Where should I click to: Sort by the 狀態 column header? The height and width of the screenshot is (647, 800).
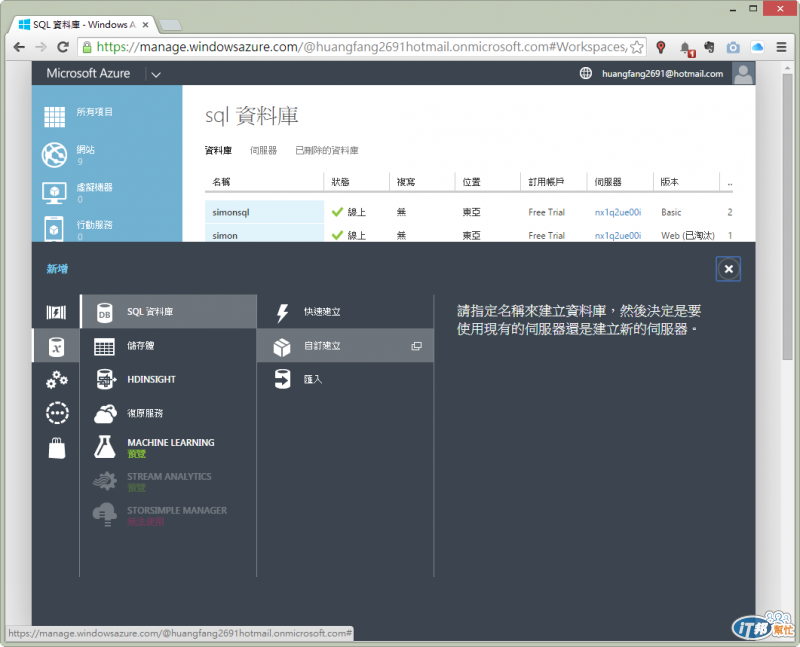click(340, 182)
